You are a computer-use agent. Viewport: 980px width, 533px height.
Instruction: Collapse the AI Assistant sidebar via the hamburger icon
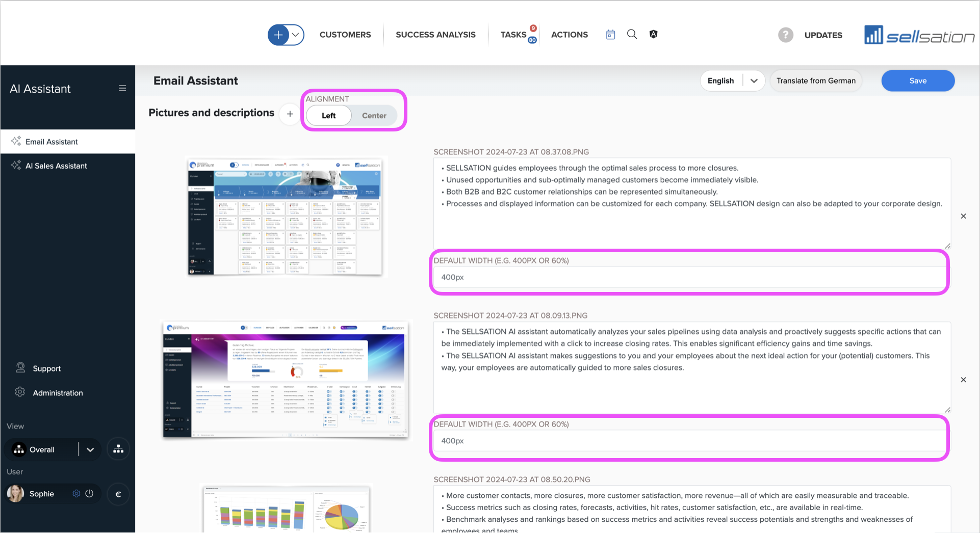point(122,88)
